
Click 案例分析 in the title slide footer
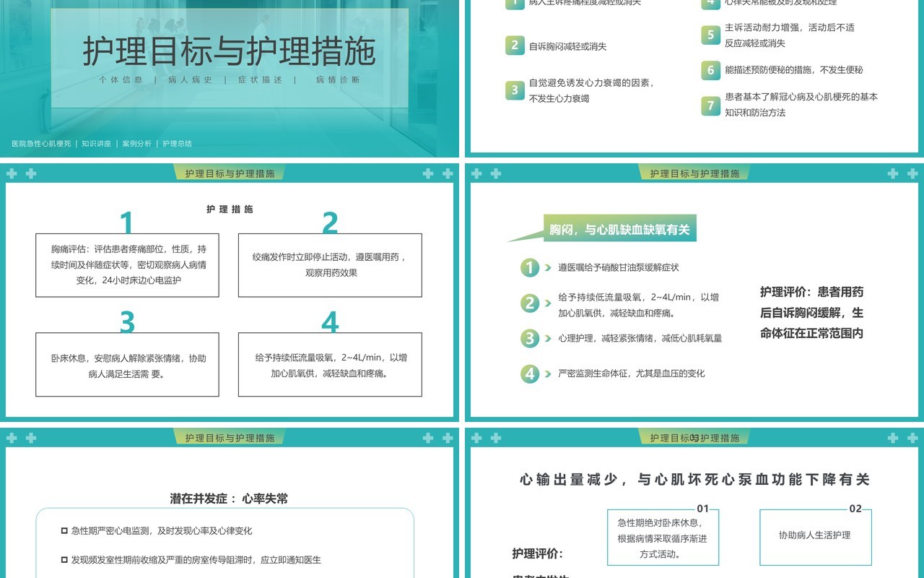pos(137,144)
